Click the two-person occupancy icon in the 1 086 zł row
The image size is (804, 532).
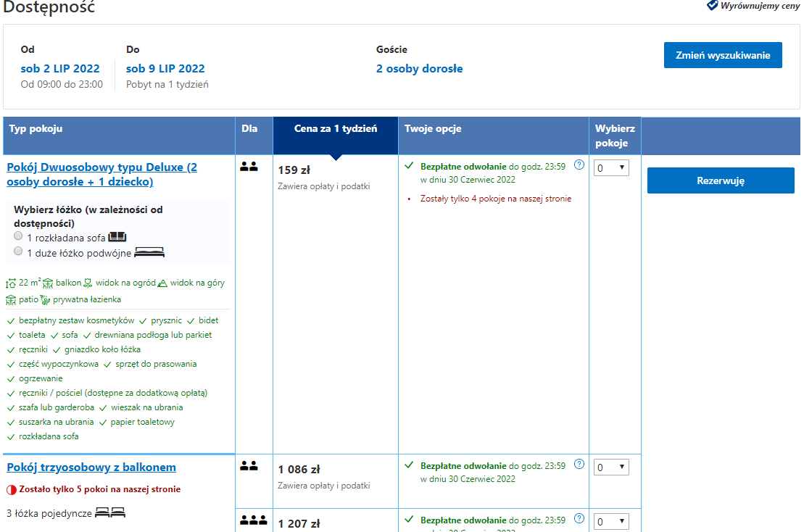pos(249,466)
